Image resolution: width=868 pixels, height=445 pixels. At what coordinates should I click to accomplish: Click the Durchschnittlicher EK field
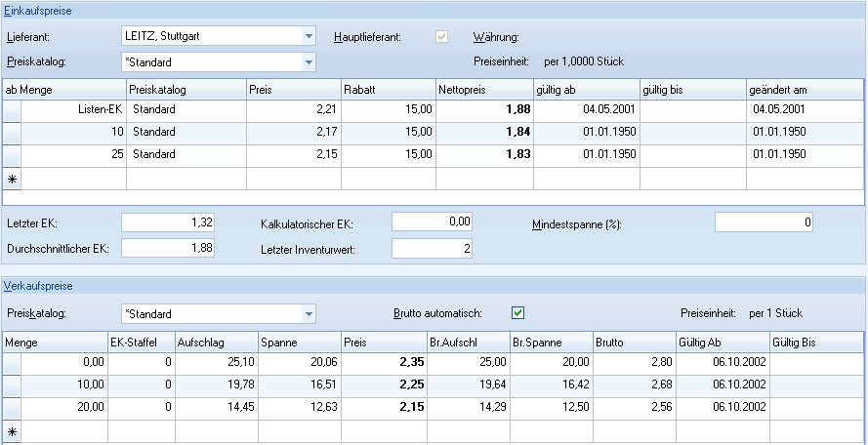tap(168, 248)
